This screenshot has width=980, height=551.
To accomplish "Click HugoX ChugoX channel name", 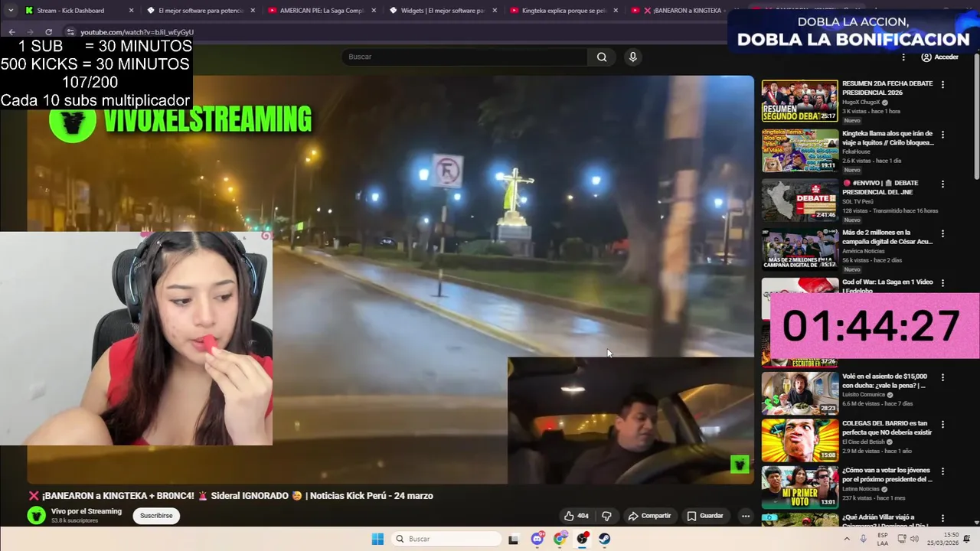I will tap(861, 102).
